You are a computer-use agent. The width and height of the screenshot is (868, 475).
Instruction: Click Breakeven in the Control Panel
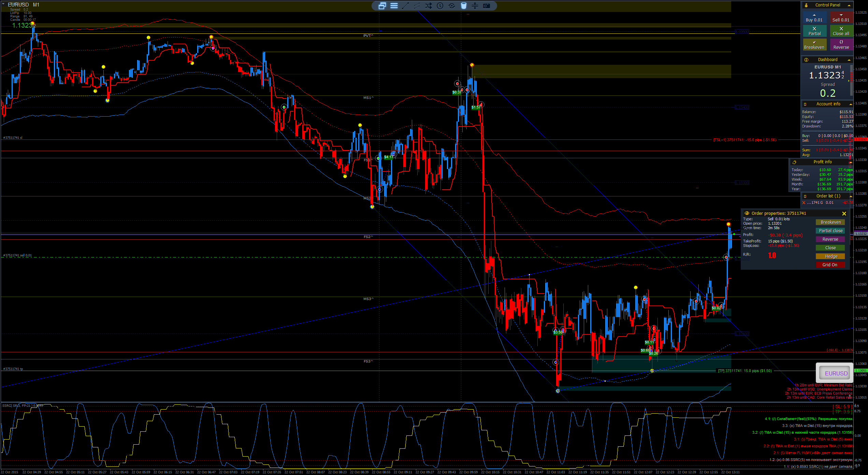pyautogui.click(x=814, y=45)
